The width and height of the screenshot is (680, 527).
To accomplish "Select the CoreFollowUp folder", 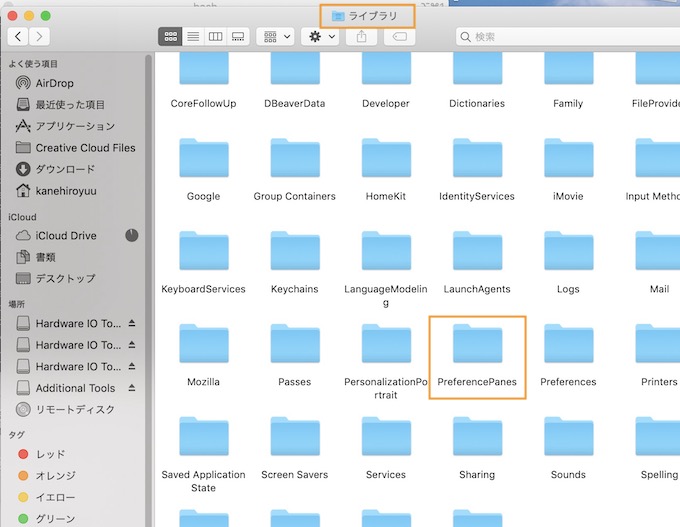I will point(203,68).
